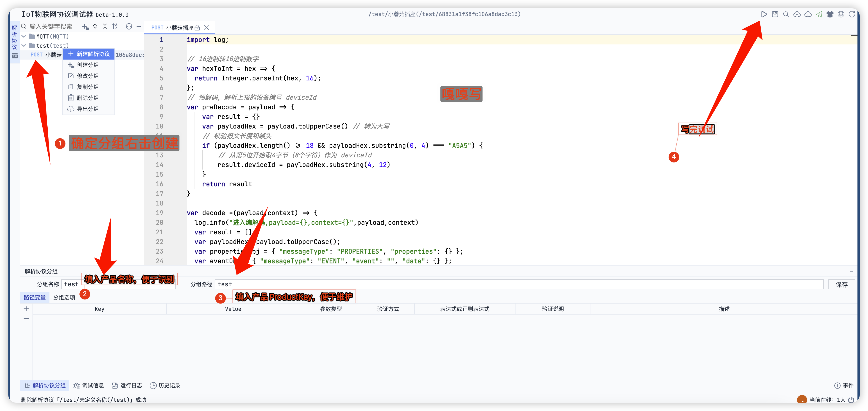Sort the protocol tree alphabetically

pos(115,26)
